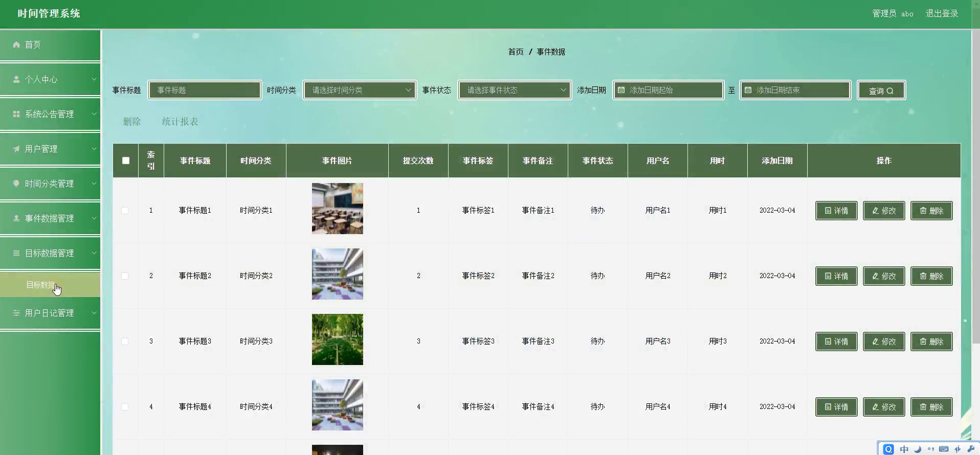Delete the 事件标题1 row
The image size is (980, 455).
(x=931, y=211)
